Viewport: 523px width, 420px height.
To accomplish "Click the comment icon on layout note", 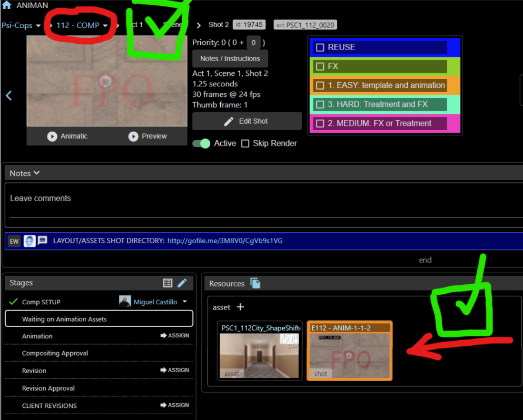I will [43, 240].
